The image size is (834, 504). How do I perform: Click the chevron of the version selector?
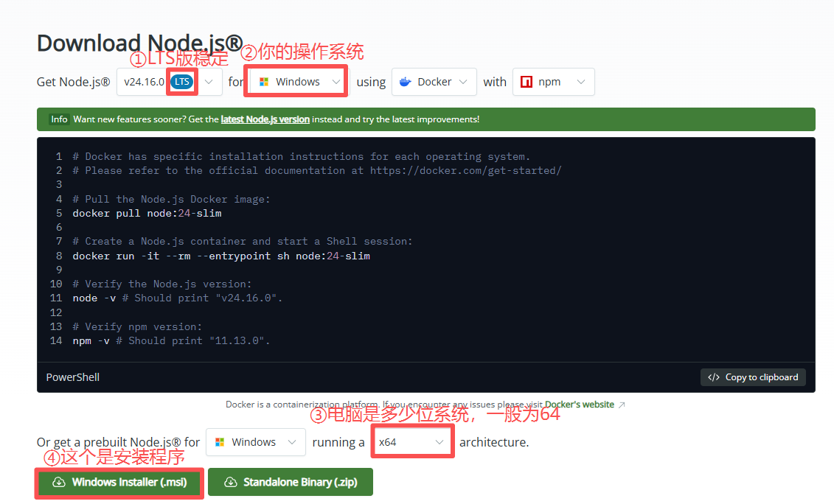(x=209, y=82)
